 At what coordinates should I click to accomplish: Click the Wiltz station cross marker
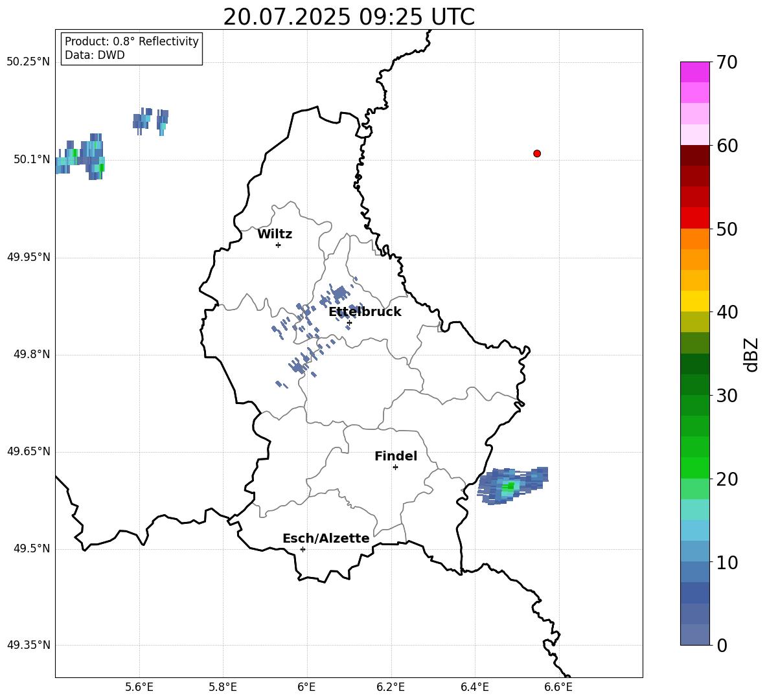click(279, 245)
